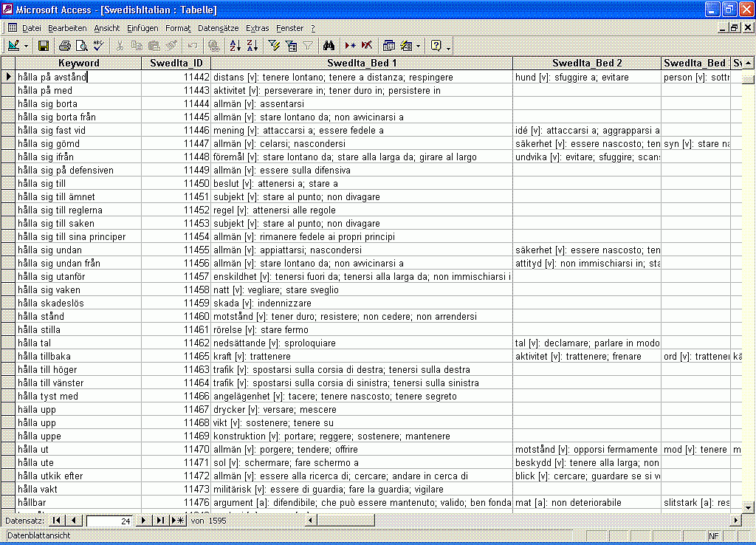Open the Bearbeiten menu
Viewport: 756px width, 545px height.
click(x=67, y=28)
